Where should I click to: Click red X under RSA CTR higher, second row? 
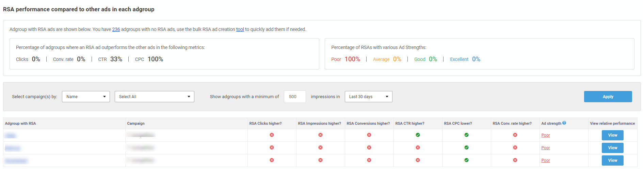coord(418,148)
